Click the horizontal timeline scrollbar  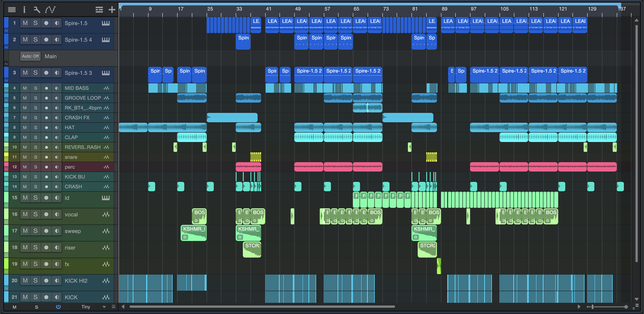(x=262, y=306)
